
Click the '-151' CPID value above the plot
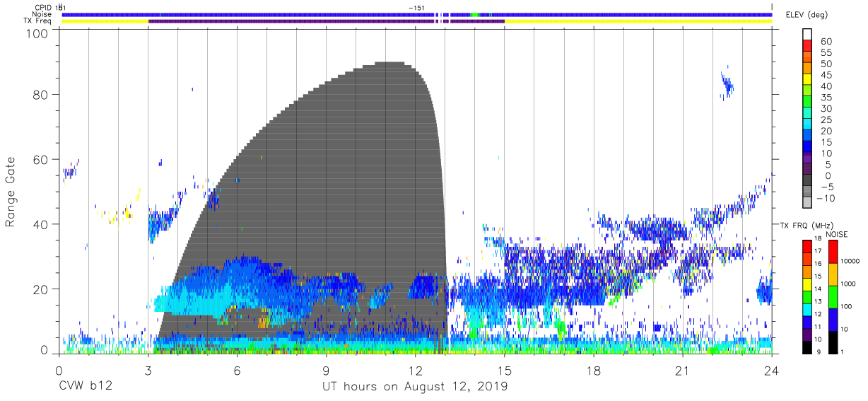coord(416,7)
